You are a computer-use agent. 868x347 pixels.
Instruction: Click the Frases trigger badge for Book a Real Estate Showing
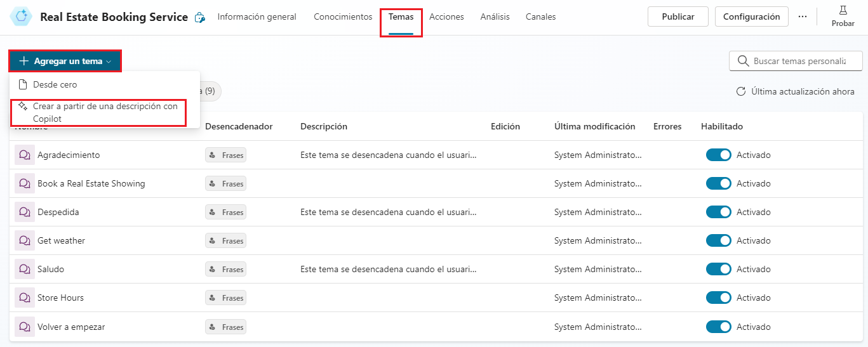tap(225, 183)
